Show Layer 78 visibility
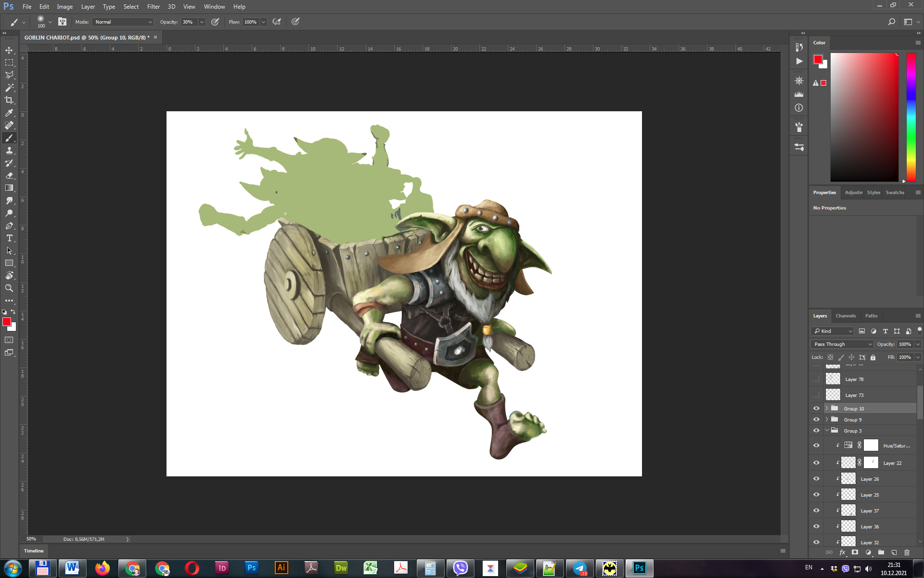924x578 pixels. click(816, 379)
